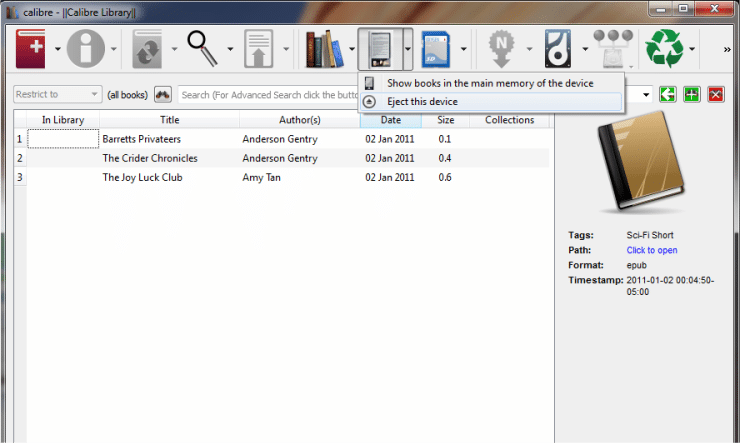Click the Sci-Fi Short tag value
This screenshot has height=443, width=740.
point(650,235)
